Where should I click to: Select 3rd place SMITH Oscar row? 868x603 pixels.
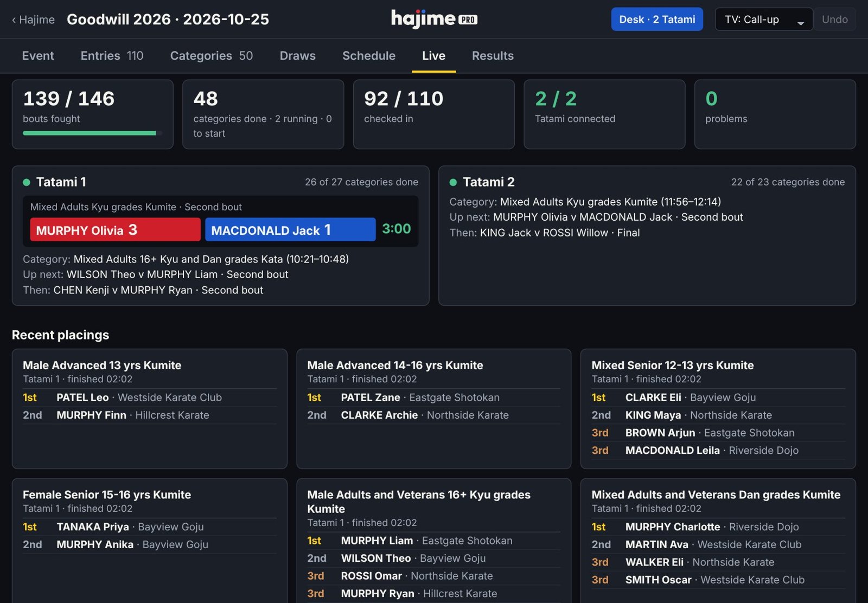[x=718, y=580]
